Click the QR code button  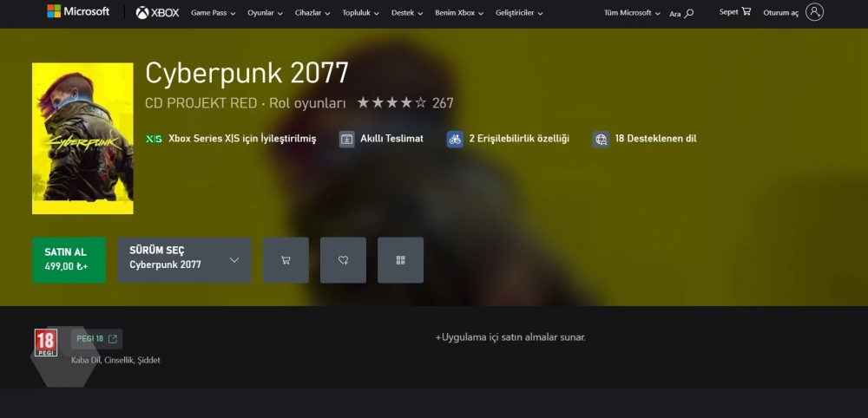coord(400,260)
